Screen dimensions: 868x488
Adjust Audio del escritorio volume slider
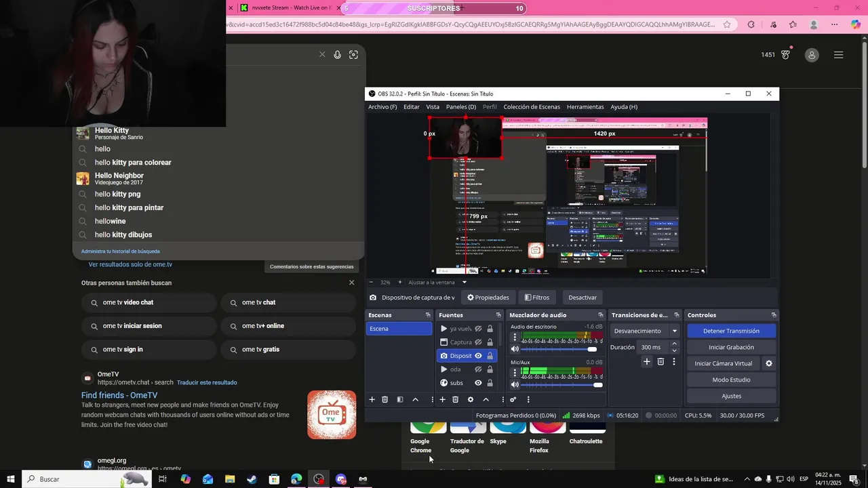click(x=562, y=349)
